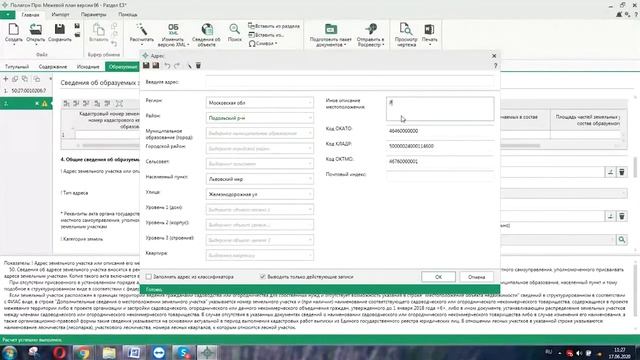The image size is (640, 360).
Task: Click the Иное описание местоположения text box
Action: tap(440, 109)
